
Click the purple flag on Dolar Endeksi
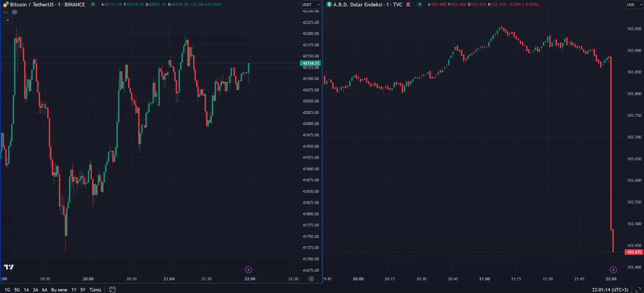(408, 4)
